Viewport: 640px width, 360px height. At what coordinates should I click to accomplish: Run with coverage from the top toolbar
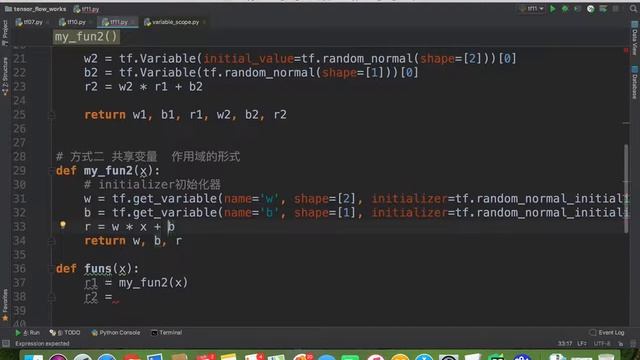[578, 9]
